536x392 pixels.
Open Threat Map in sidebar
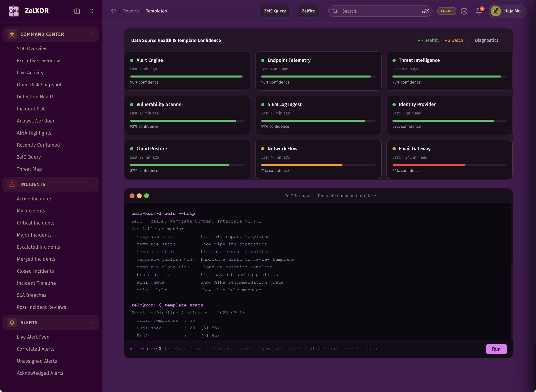(29, 169)
